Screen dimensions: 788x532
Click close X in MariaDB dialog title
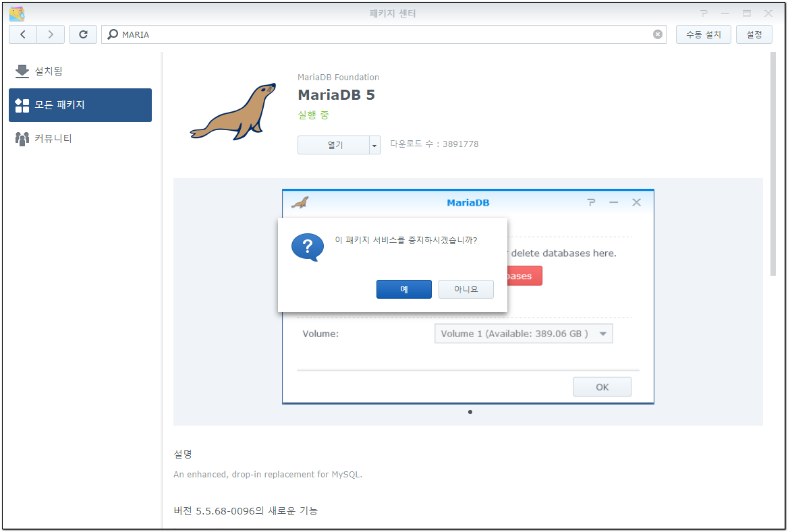pos(636,202)
